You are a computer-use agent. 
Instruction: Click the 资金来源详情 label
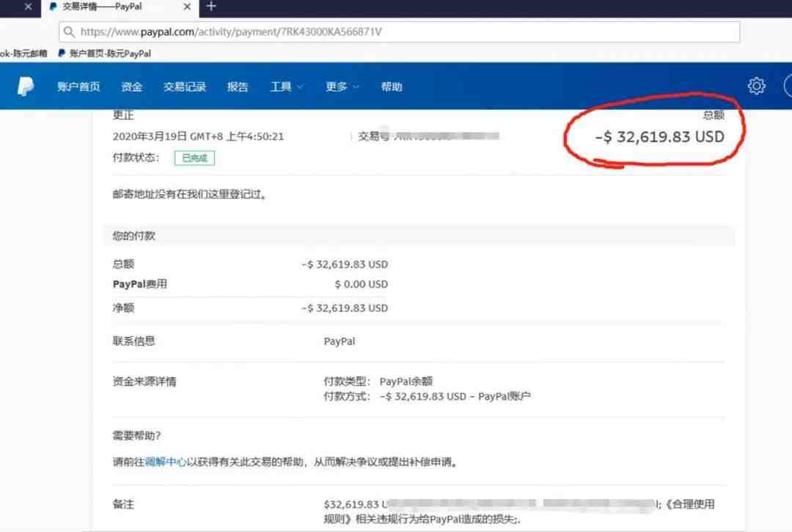(x=144, y=382)
